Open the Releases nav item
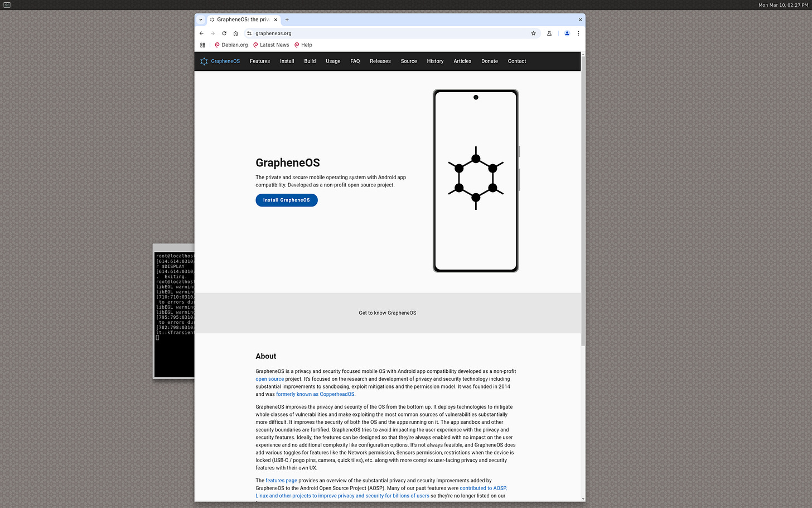812x508 pixels. 380,61
